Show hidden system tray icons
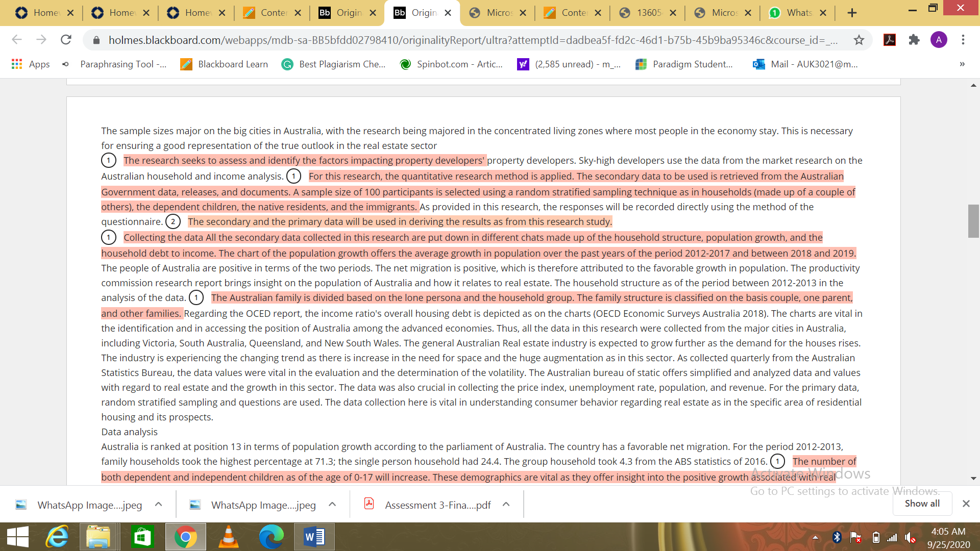 [x=816, y=537]
